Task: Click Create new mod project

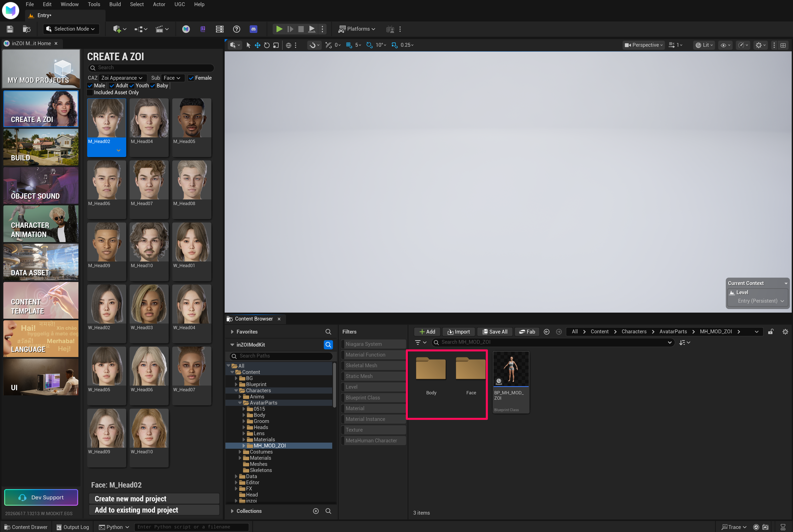Action: tap(154, 499)
